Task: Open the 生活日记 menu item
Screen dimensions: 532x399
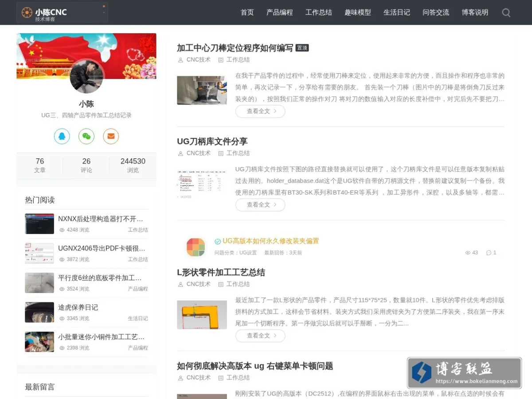Action: pyautogui.click(x=396, y=12)
